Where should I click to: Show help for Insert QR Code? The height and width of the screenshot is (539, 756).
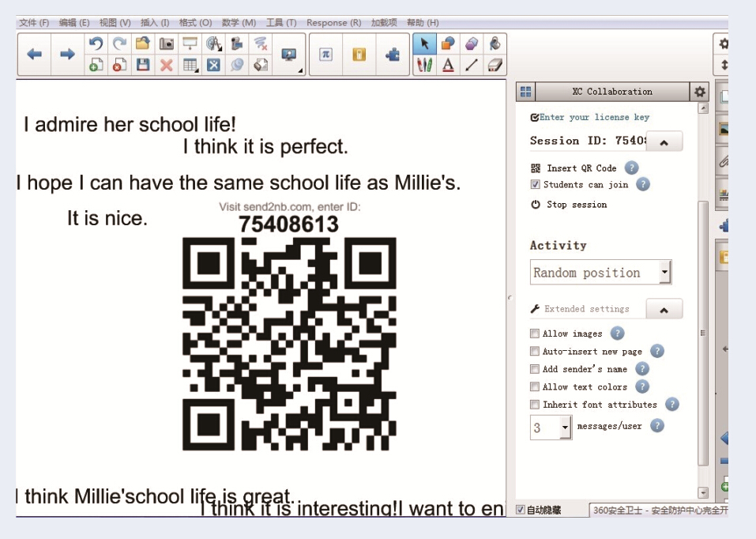(x=631, y=168)
